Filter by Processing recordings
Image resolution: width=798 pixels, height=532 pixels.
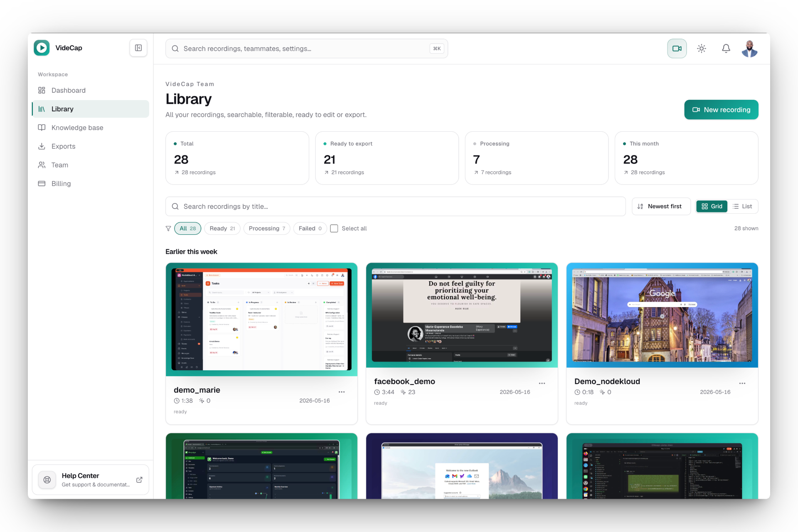click(x=267, y=229)
